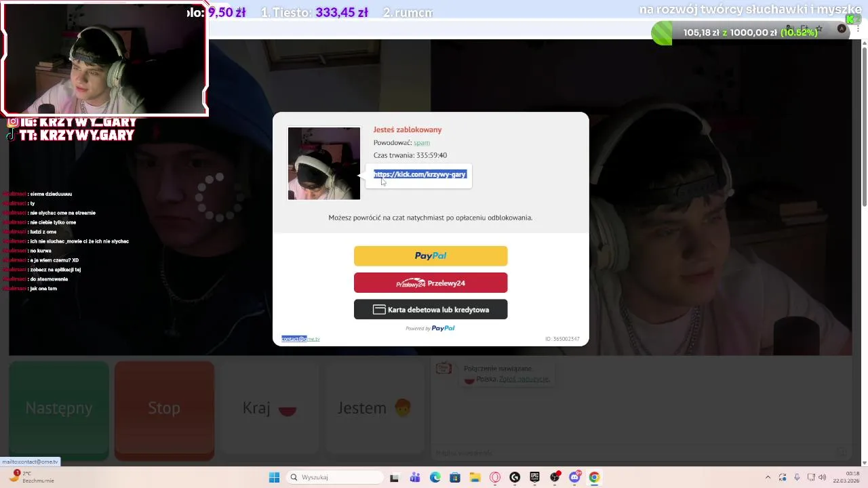Click the chat line 'do steamowania'
This screenshot has height=488, width=868.
(49, 279)
